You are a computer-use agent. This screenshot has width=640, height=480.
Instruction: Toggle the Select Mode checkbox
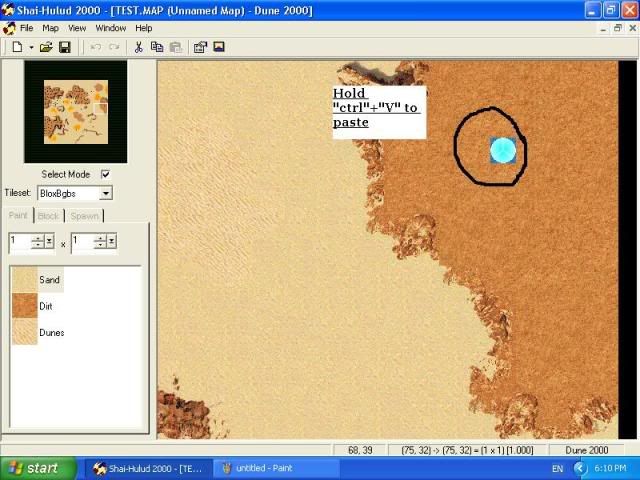pyautogui.click(x=105, y=174)
